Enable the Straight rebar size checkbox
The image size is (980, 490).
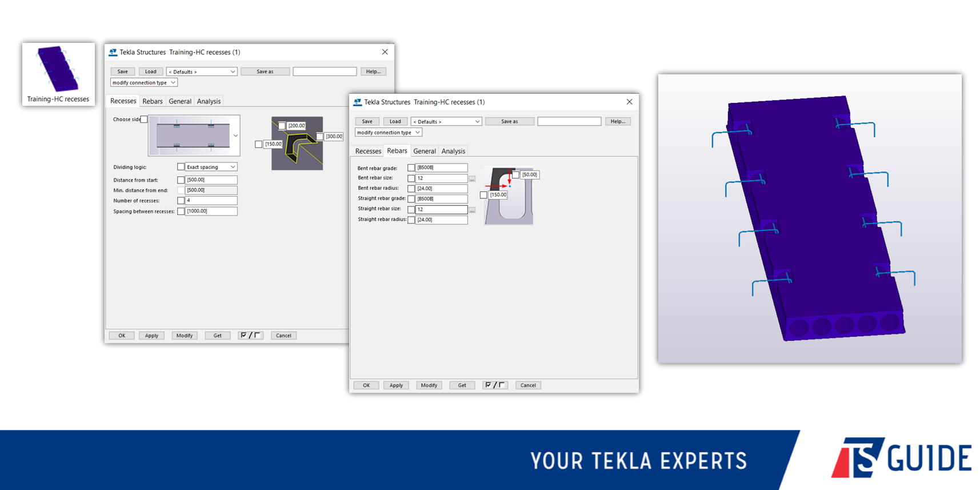(x=411, y=209)
